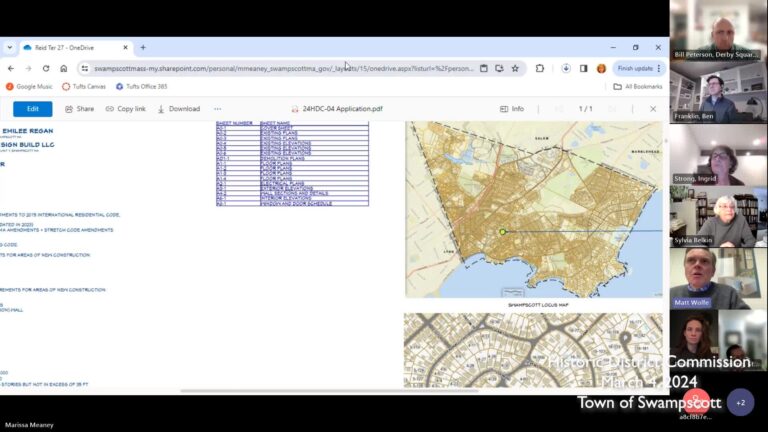The height and width of the screenshot is (432, 768).
Task: Open the browser extensions puzzle icon
Action: click(540, 68)
